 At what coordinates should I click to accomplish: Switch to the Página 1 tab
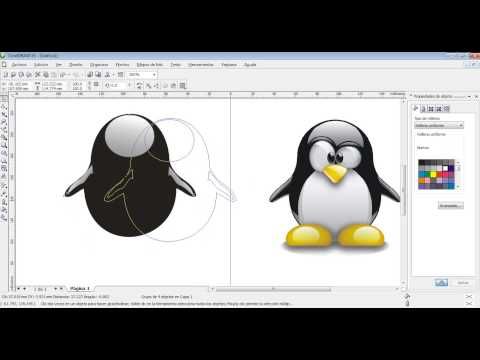click(80, 288)
